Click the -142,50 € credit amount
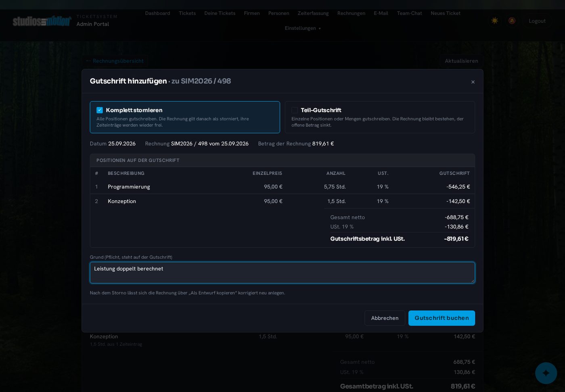This screenshot has height=392, width=565. 458,201
